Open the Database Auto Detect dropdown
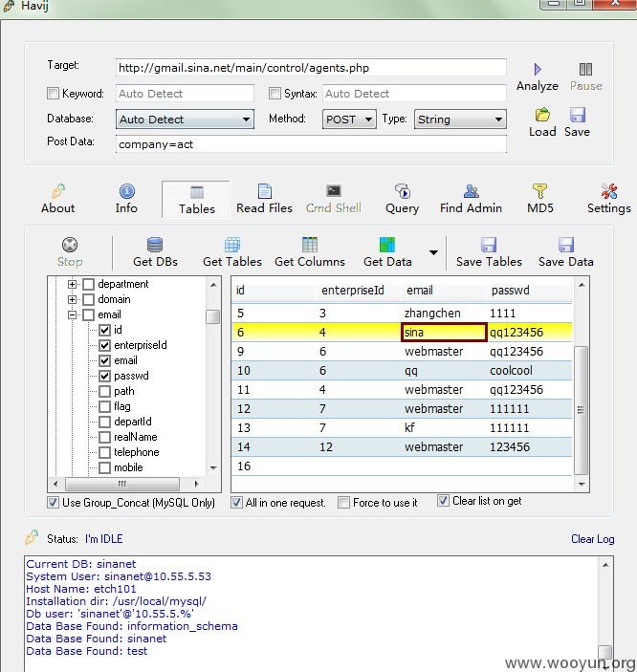This screenshot has width=637, height=672. [x=185, y=119]
